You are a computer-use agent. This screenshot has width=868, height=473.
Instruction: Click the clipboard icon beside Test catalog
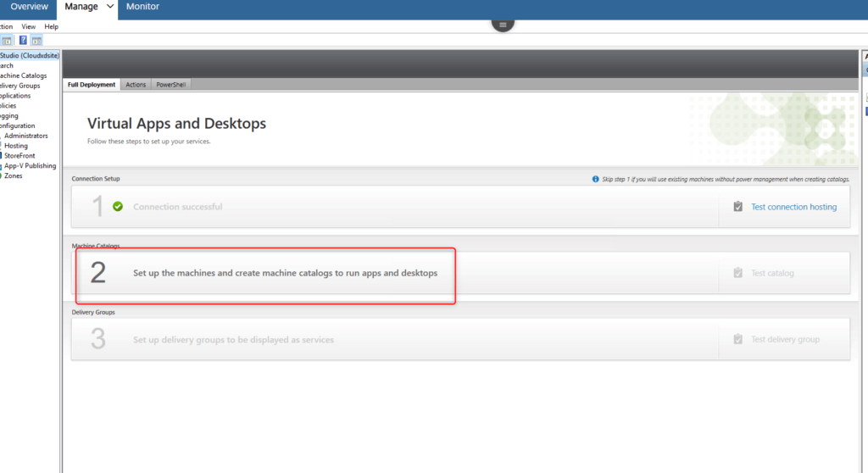coord(738,273)
